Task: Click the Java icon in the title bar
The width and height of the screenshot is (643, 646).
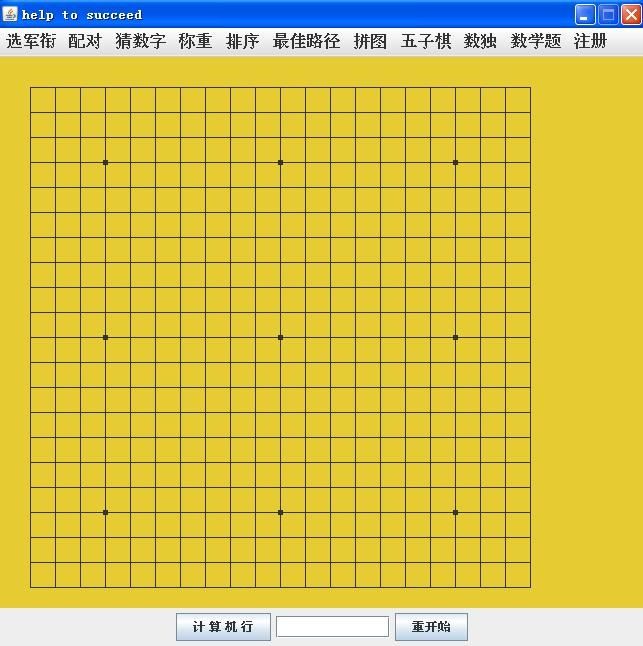Action: pos(10,14)
